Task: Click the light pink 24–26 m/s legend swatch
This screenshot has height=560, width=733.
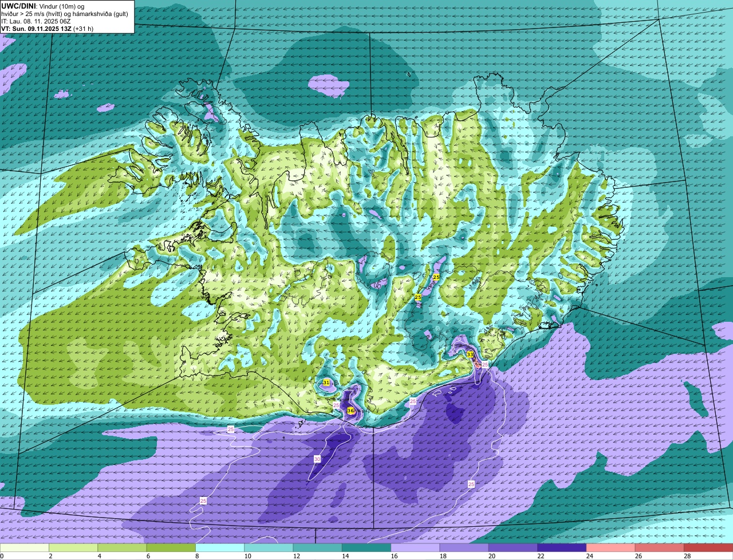Action: (x=611, y=547)
